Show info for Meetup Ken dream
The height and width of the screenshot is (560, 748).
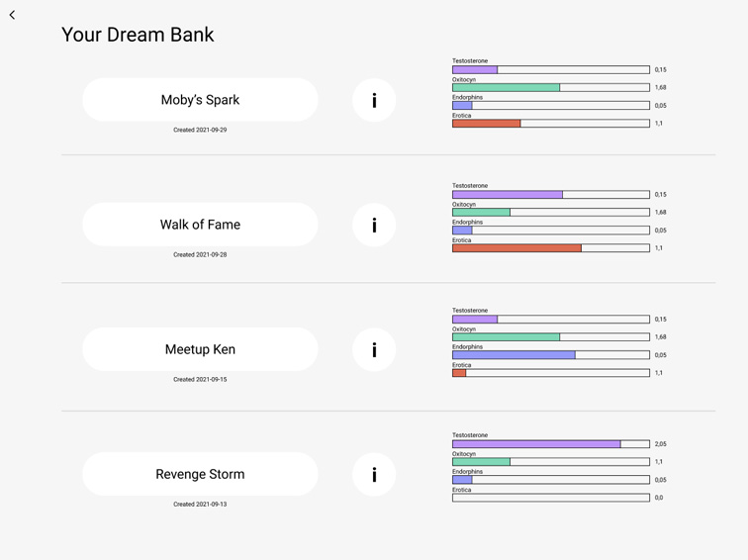click(374, 349)
